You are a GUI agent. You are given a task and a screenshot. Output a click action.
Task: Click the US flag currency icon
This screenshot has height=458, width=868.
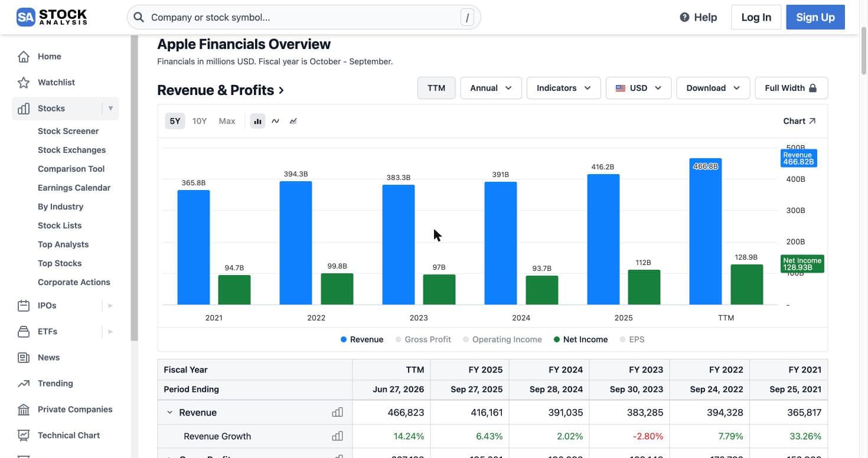point(621,88)
